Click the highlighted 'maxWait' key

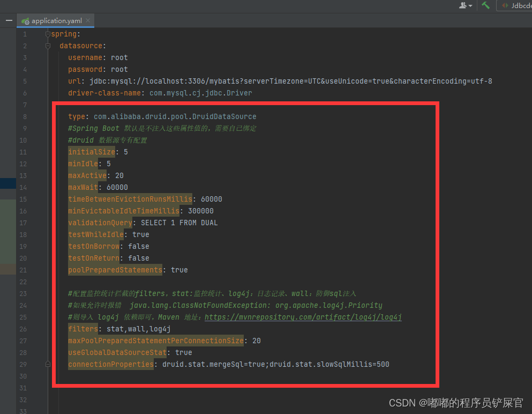(83, 188)
